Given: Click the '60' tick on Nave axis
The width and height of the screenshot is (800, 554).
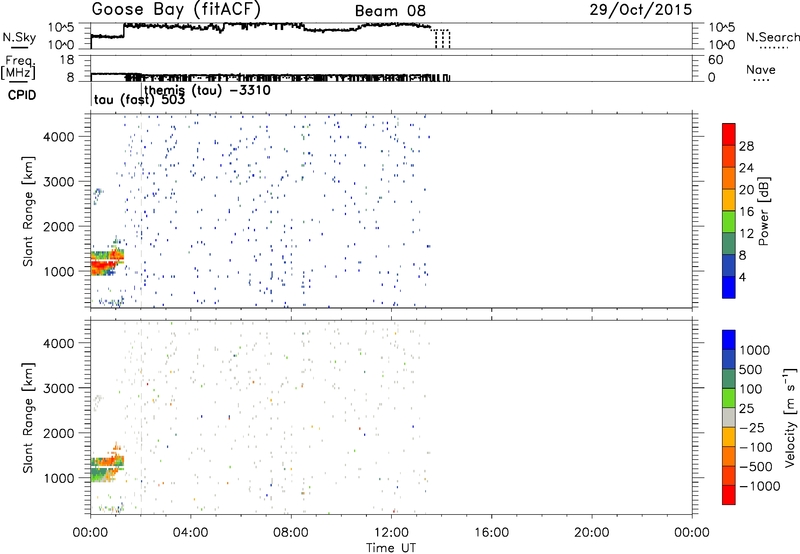Looking at the screenshot, I should pos(715,60).
